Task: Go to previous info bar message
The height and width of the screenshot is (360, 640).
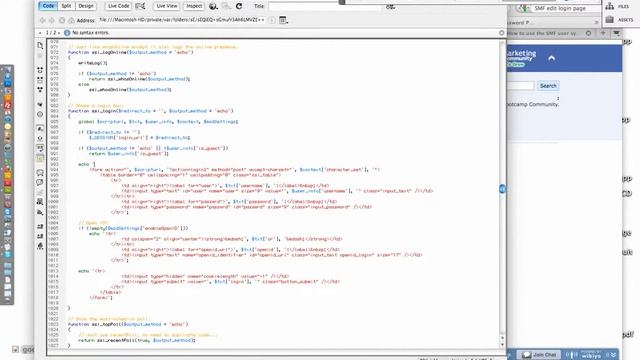Action: pos(40,33)
